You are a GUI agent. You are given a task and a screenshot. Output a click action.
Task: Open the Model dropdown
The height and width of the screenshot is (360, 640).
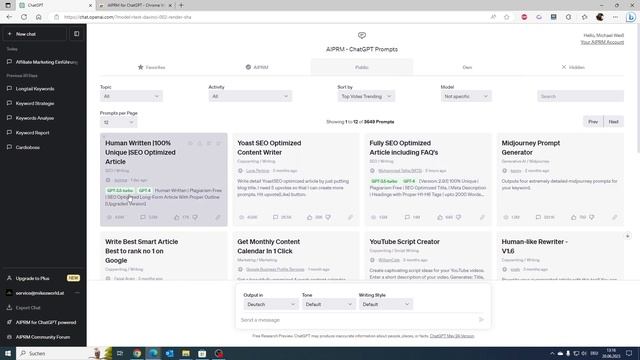point(466,96)
